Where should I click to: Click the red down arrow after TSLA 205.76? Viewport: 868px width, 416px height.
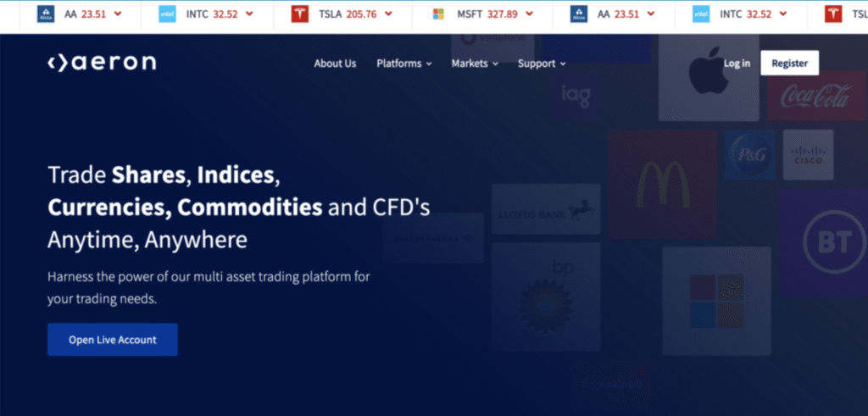387,14
